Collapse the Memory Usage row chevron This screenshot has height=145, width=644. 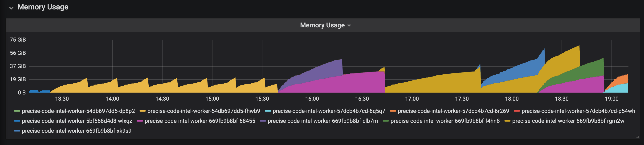[11, 8]
